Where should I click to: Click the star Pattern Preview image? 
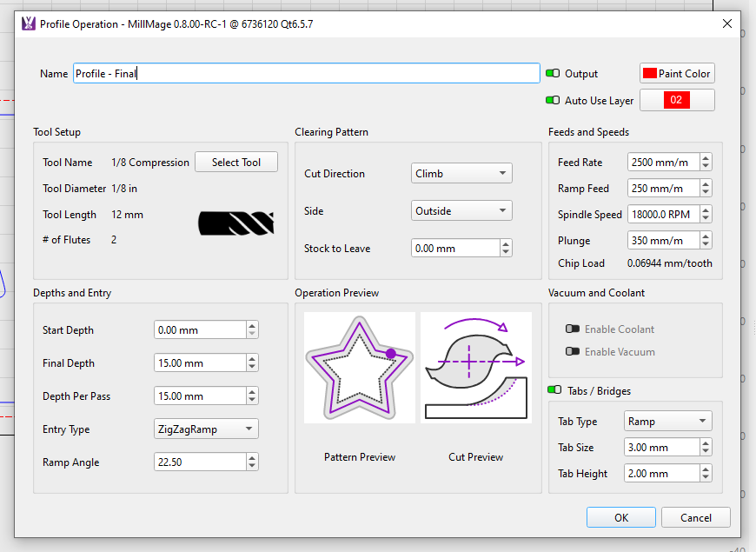click(360, 368)
